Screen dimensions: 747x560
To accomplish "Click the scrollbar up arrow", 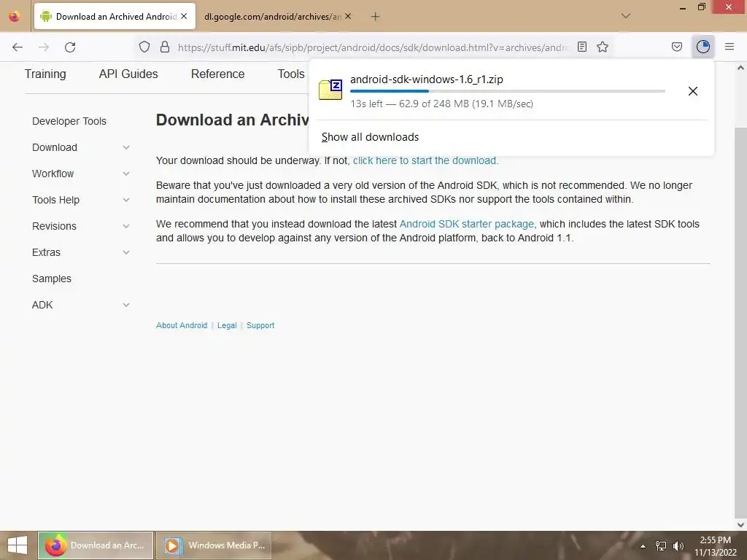I will point(740,68).
